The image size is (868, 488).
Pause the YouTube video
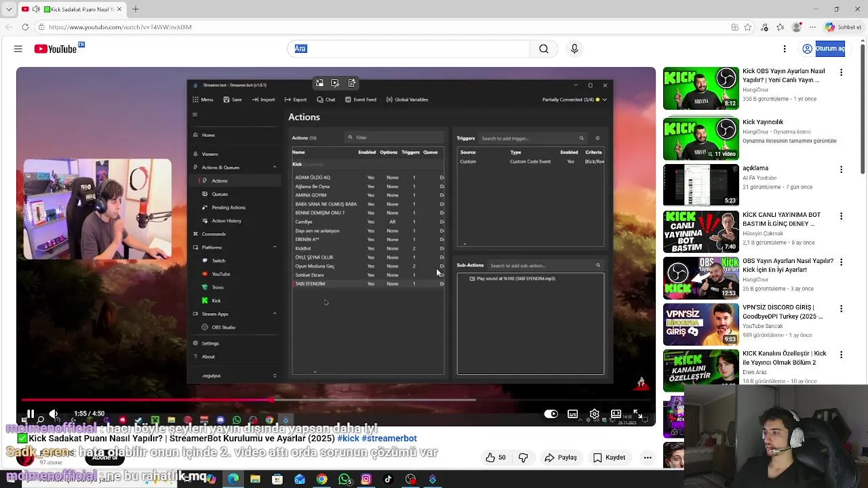tap(31, 413)
